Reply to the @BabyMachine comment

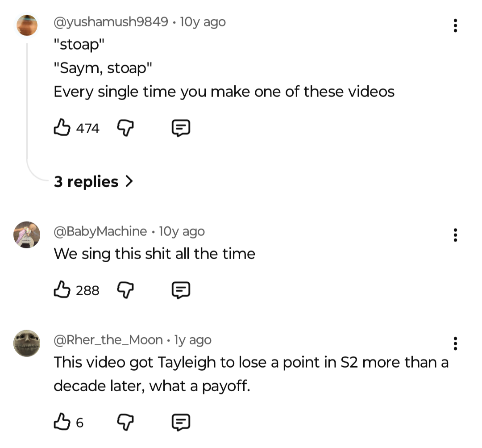pos(181,290)
